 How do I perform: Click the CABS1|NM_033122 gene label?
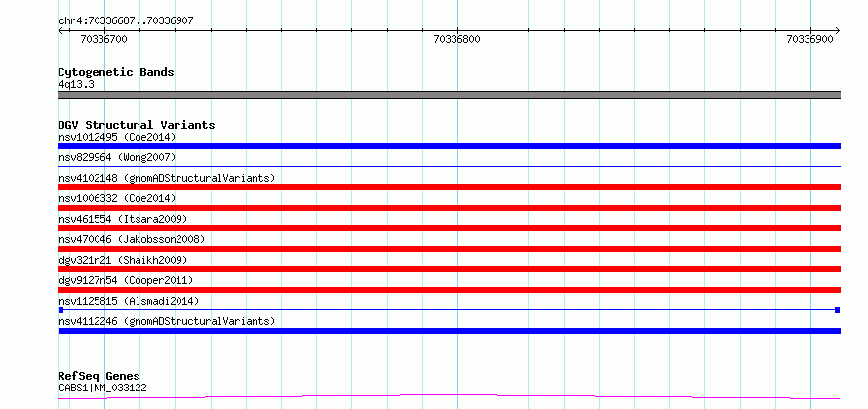coord(102,388)
